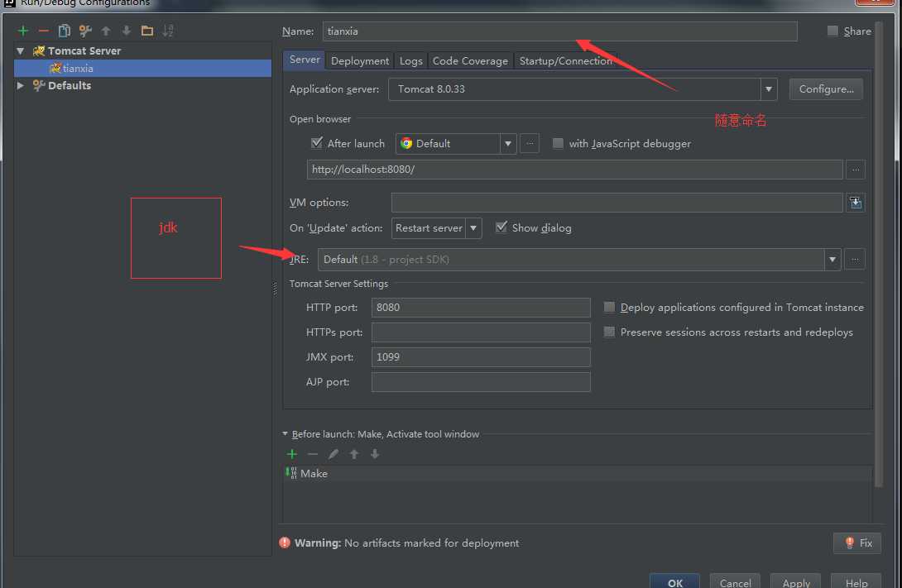Add a before launch task

[x=291, y=454]
